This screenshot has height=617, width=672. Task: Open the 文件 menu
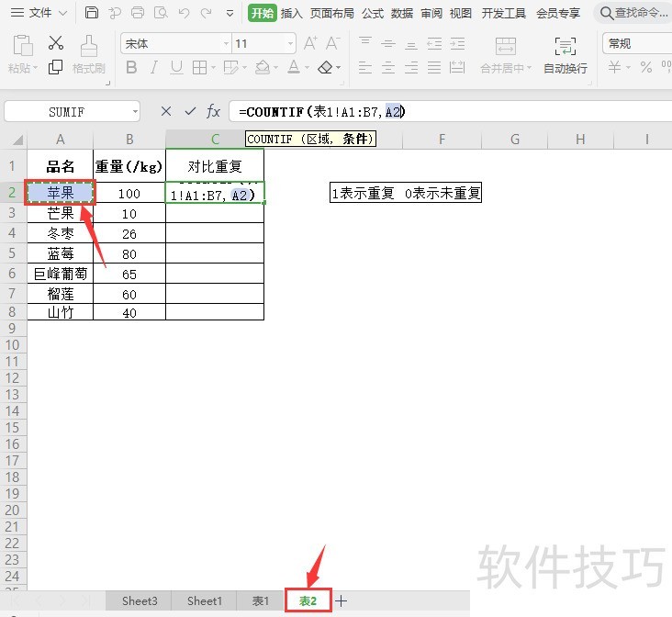tap(39, 13)
